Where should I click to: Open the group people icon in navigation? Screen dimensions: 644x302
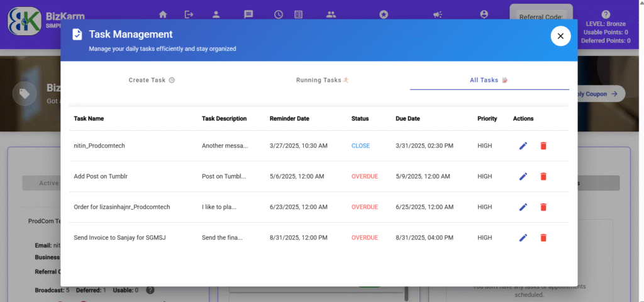331,14
